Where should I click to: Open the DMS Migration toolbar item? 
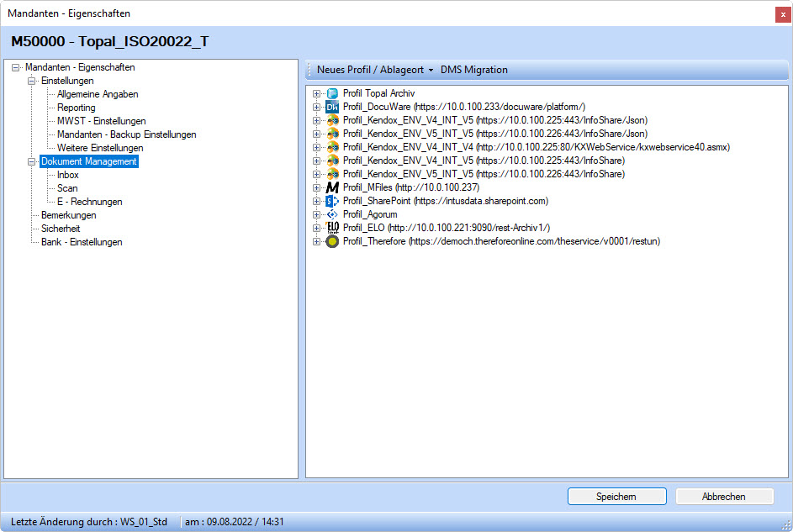[474, 70]
